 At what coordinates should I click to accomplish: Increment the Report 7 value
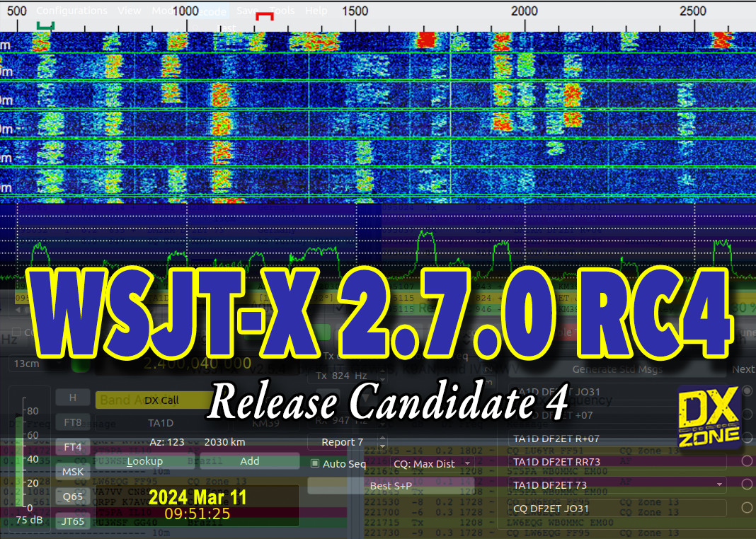(382, 439)
